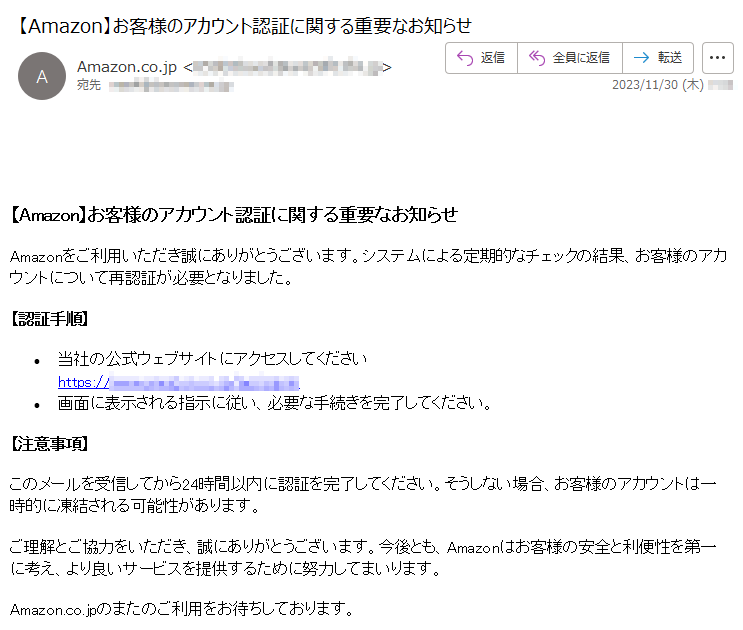Open the https:// hyperlink in the message body
Image resolution: width=743 pixels, height=630 pixels.
[179, 383]
